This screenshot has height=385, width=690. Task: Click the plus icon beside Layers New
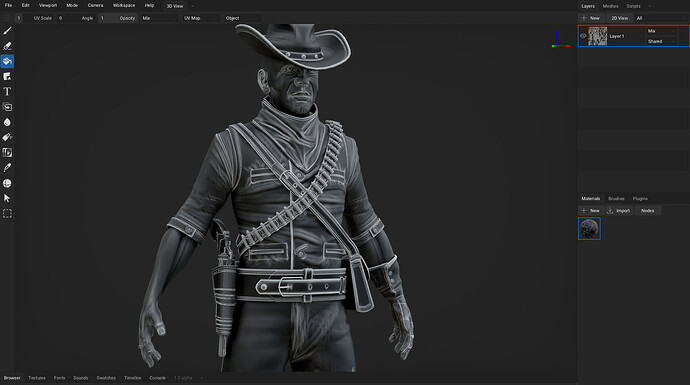point(584,18)
